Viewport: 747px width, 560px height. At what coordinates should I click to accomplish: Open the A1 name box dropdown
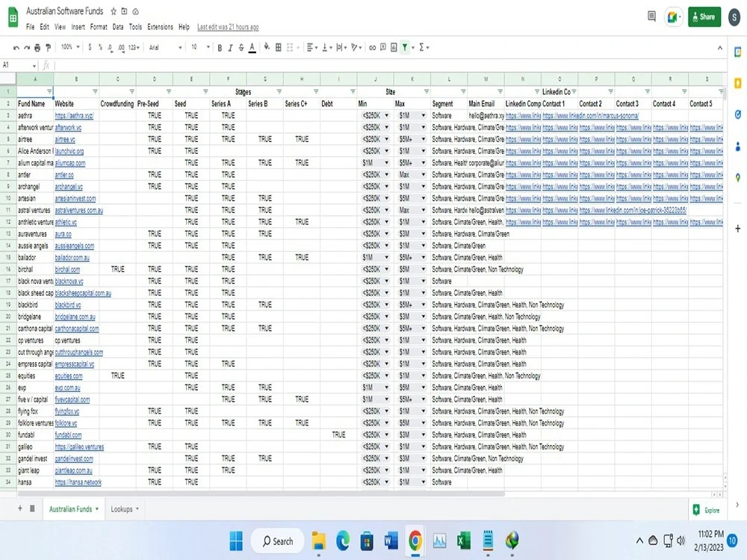(x=34, y=65)
